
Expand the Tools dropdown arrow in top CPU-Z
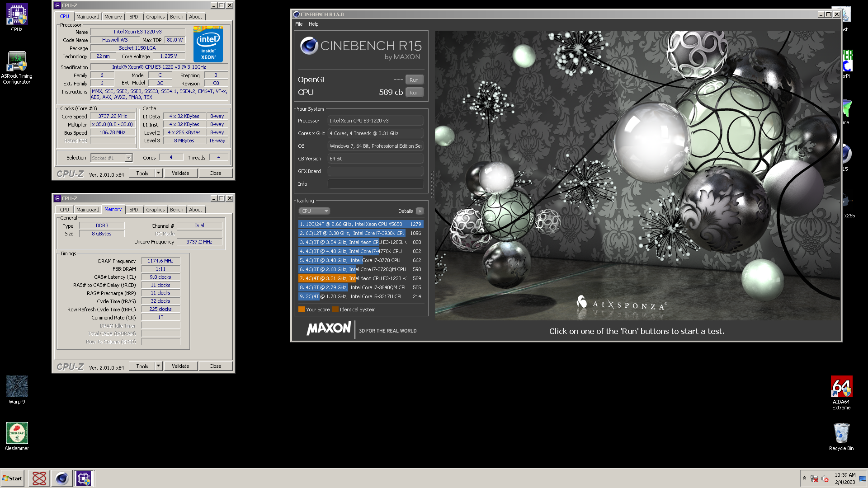[158, 173]
